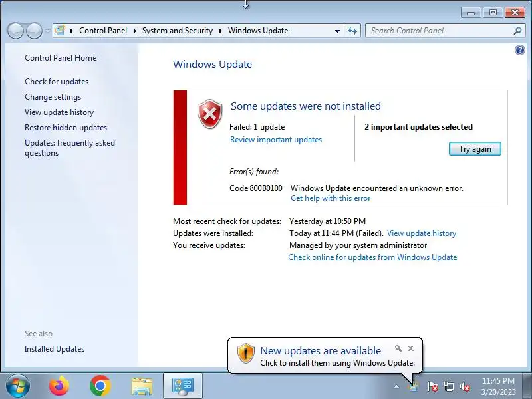Click the Failed: 1 update text
This screenshot has height=399, width=532.
click(x=257, y=127)
